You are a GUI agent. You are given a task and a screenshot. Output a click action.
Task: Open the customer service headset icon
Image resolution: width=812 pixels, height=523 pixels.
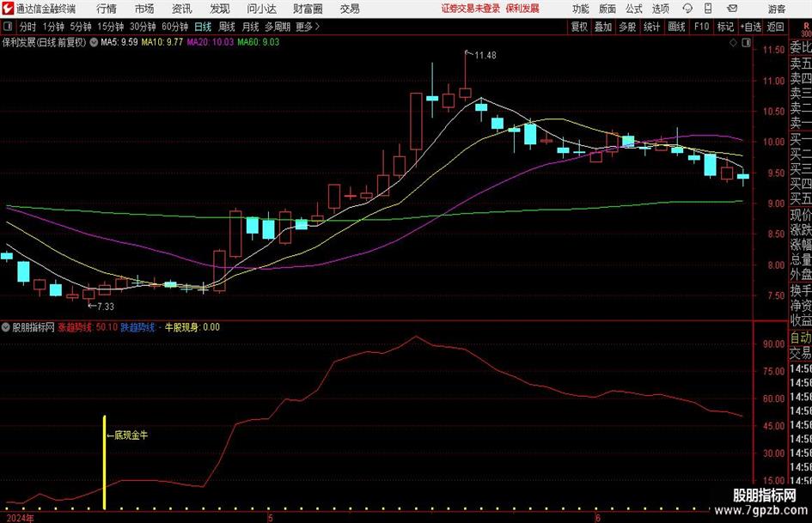click(x=687, y=9)
